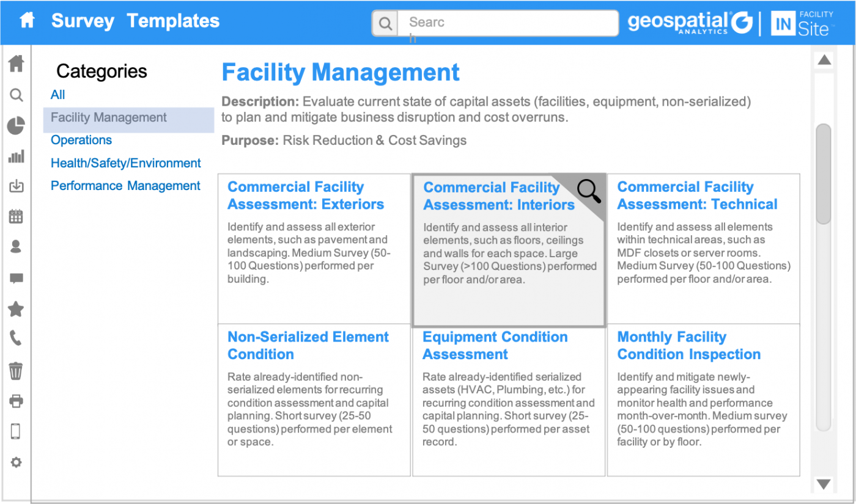
Task: Click the calendar icon in the sidebar
Action: 16,216
